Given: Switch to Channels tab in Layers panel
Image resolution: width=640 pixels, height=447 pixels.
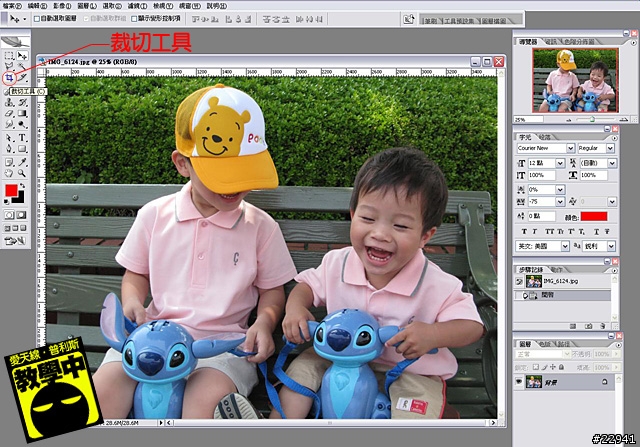Looking at the screenshot, I should coord(544,344).
